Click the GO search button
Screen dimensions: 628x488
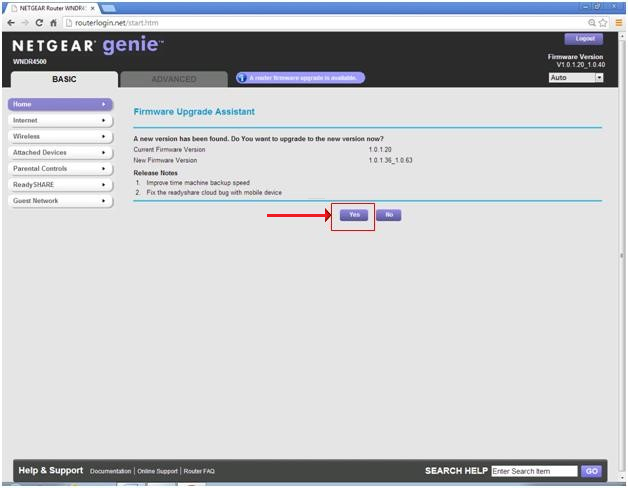coord(592,471)
